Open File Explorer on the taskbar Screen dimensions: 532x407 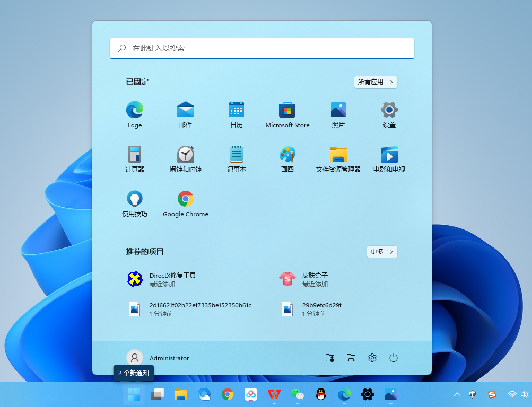[x=181, y=394]
